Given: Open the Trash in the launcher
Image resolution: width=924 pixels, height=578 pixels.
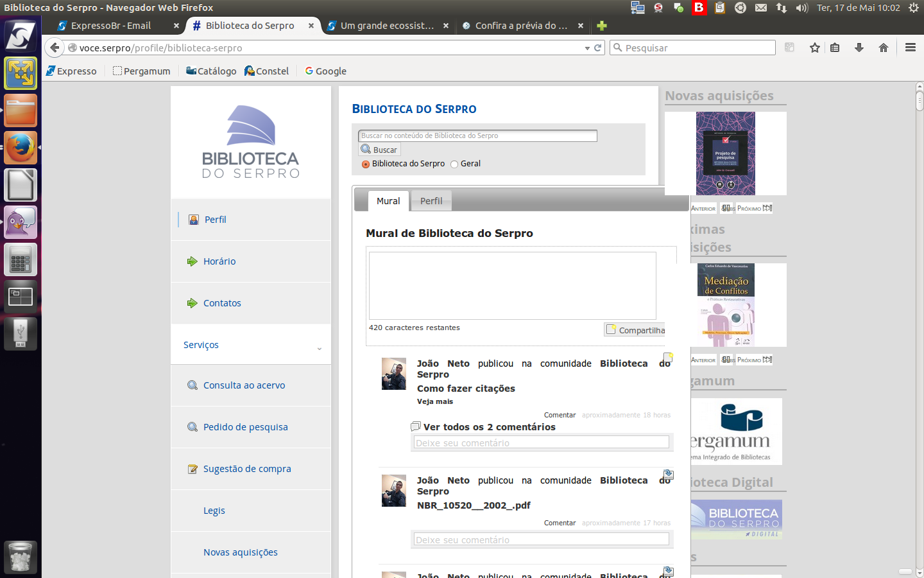Looking at the screenshot, I should coord(21,557).
